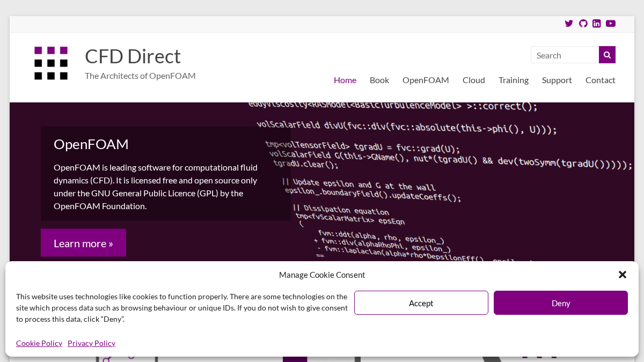
Task: Open the Contact menu item
Action: 601,80
